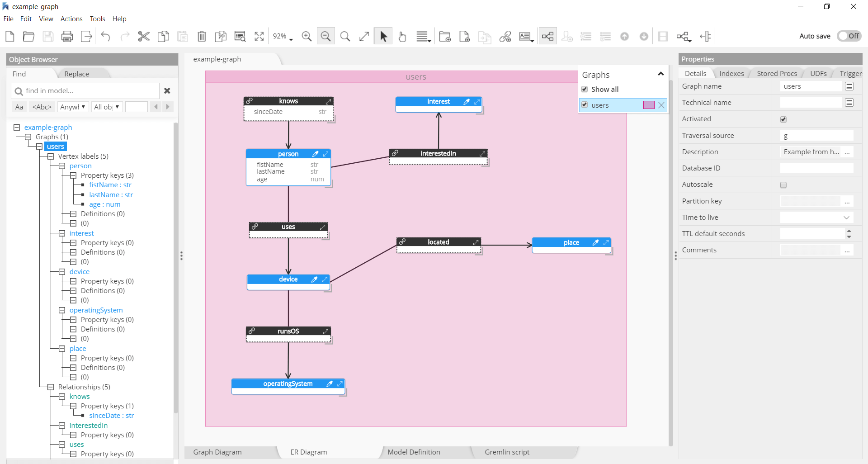Clear the find field with X
868x464 pixels.
167,91
